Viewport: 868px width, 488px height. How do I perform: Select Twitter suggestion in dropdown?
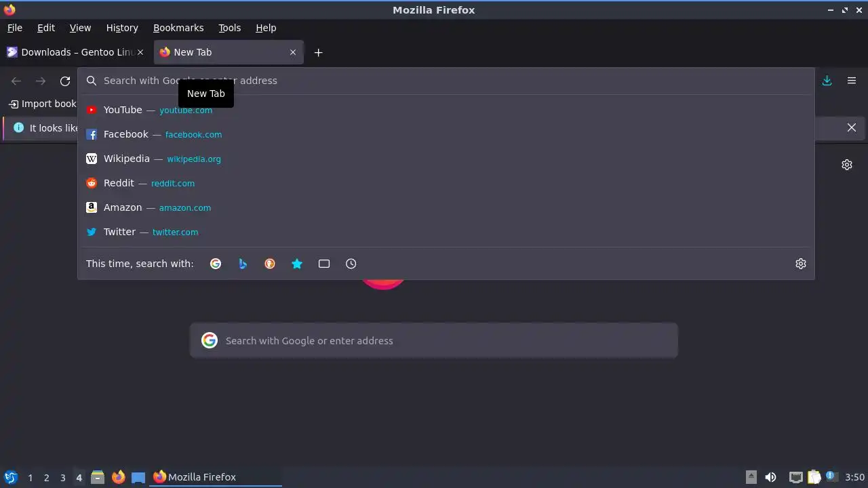(446, 232)
